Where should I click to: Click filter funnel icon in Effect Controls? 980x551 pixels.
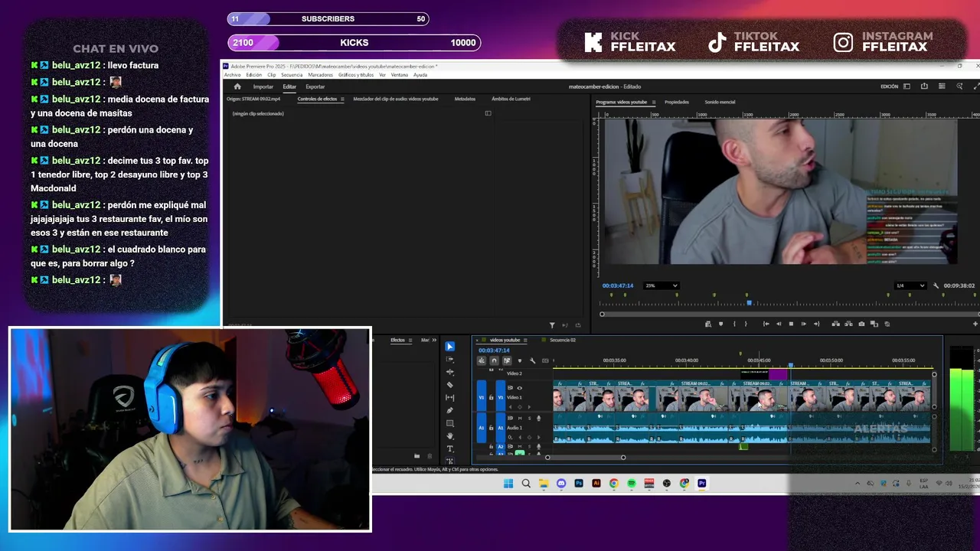tap(552, 325)
